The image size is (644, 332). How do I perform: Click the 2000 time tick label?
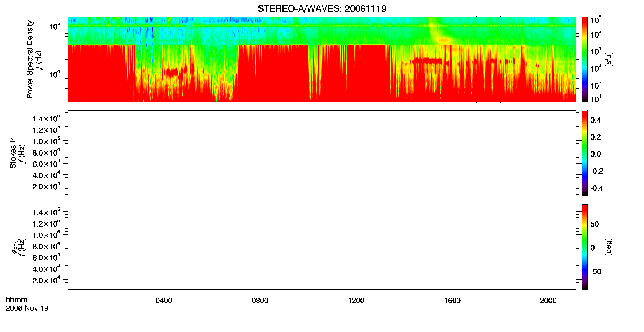point(548,301)
